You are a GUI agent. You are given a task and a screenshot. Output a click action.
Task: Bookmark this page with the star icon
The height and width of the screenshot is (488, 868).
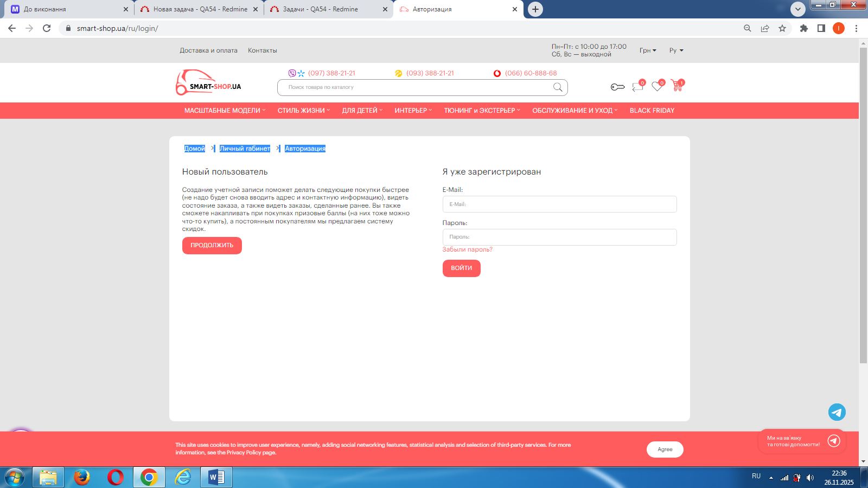pyautogui.click(x=782, y=28)
